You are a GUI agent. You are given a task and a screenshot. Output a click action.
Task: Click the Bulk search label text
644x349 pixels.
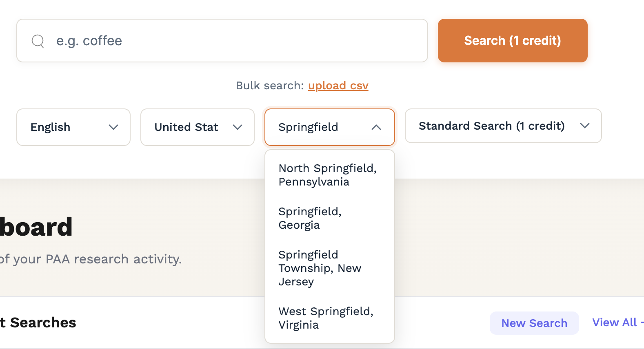[x=269, y=85]
